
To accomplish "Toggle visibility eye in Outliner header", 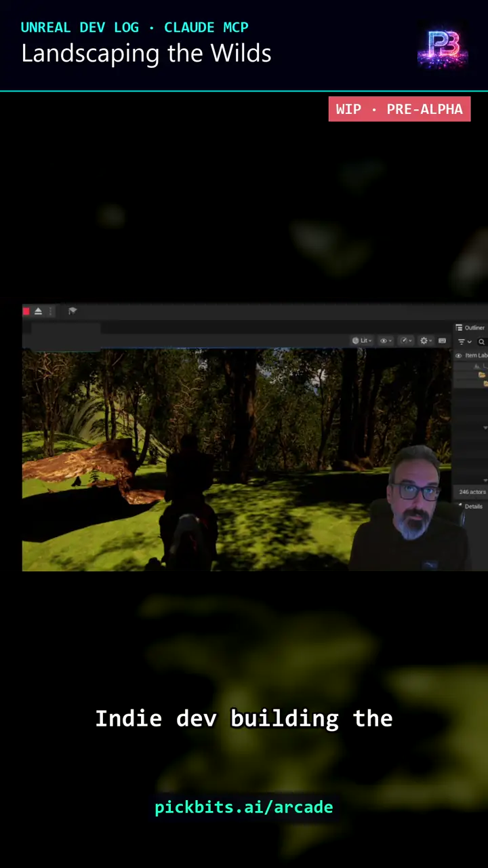I will coord(459,355).
